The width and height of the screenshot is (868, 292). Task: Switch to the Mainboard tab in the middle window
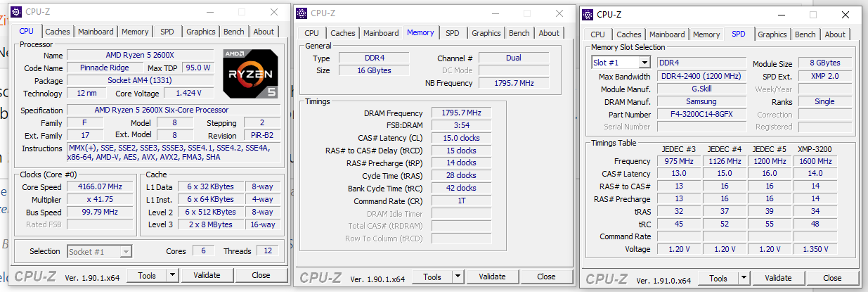coord(381,33)
